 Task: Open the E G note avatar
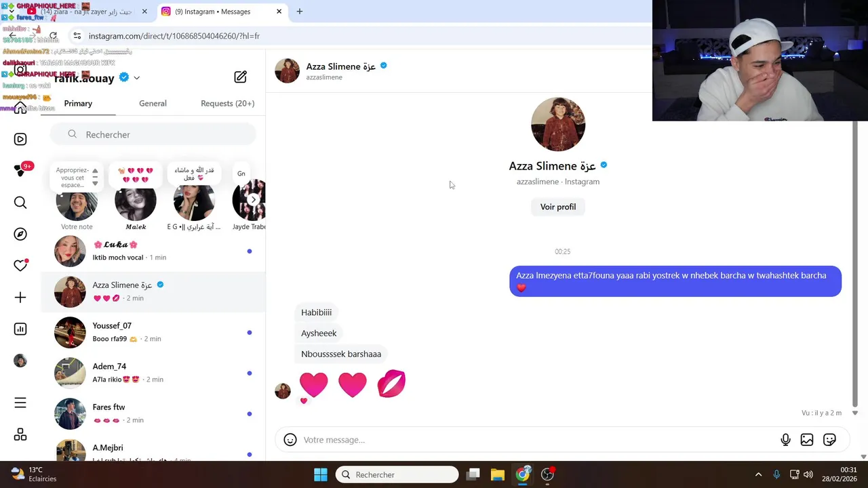click(x=194, y=201)
